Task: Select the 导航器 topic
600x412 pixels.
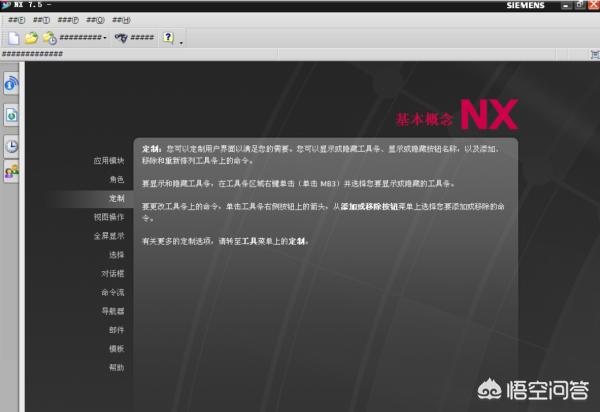Action: 113,311
